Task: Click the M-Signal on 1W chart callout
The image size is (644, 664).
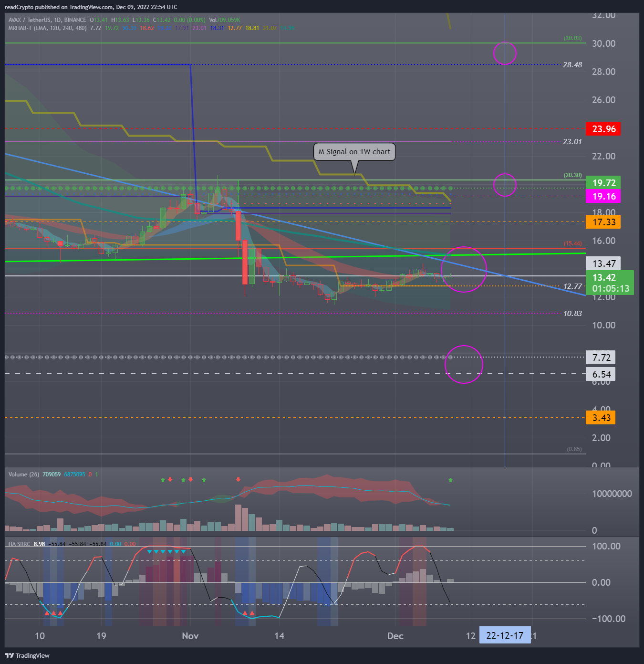Action: (354, 152)
